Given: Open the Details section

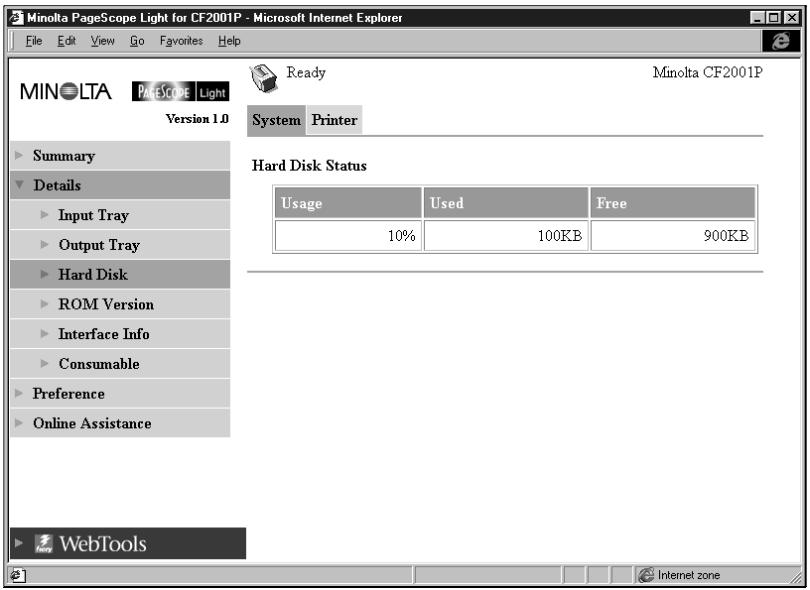Looking at the screenshot, I should point(120,185).
